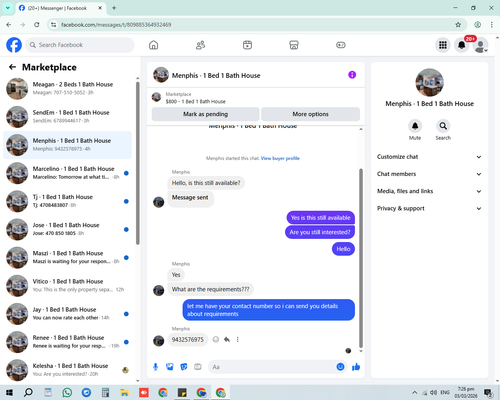
Task: Search in conversation magnifier icon
Action: coord(443,126)
